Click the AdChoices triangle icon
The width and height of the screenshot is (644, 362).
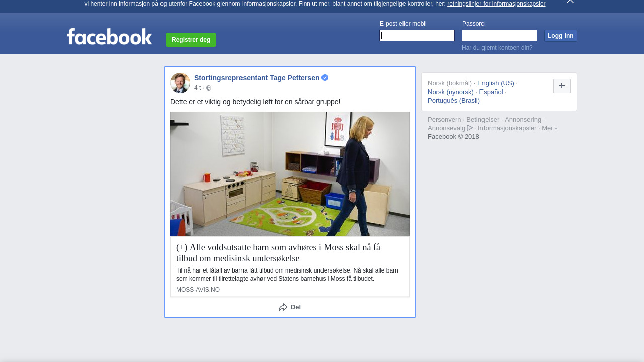click(470, 128)
